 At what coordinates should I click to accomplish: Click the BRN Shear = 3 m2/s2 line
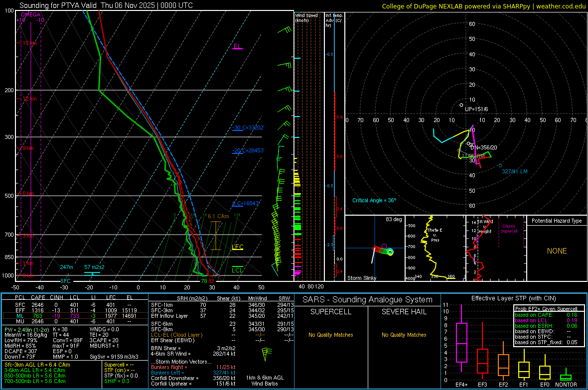pos(193,348)
